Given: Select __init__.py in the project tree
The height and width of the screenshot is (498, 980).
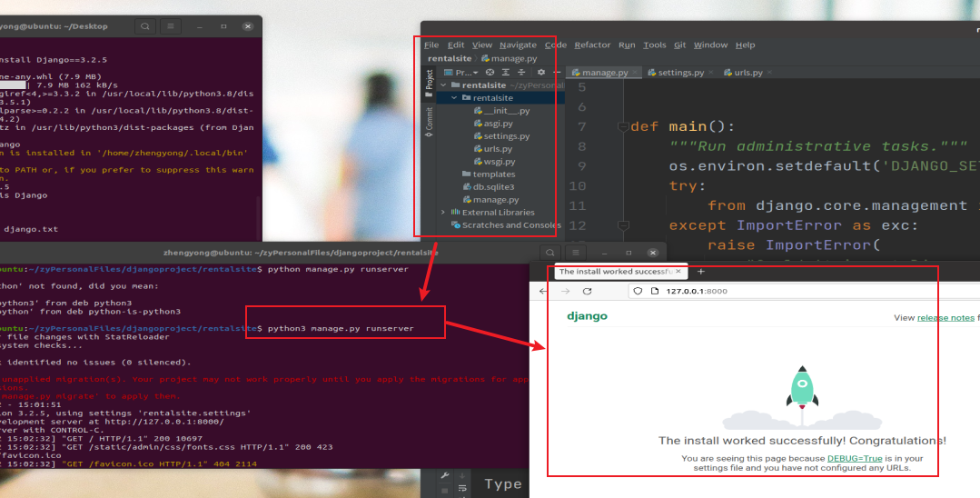Looking at the screenshot, I should click(502, 111).
